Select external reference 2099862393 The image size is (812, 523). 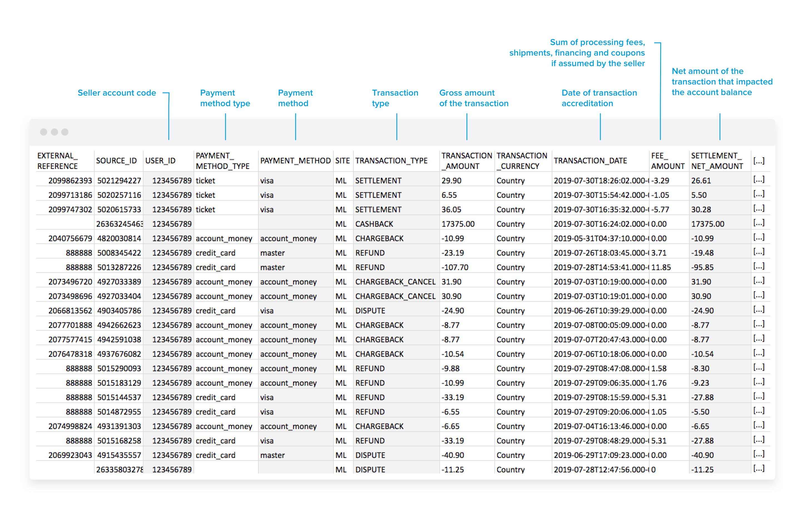click(x=70, y=181)
